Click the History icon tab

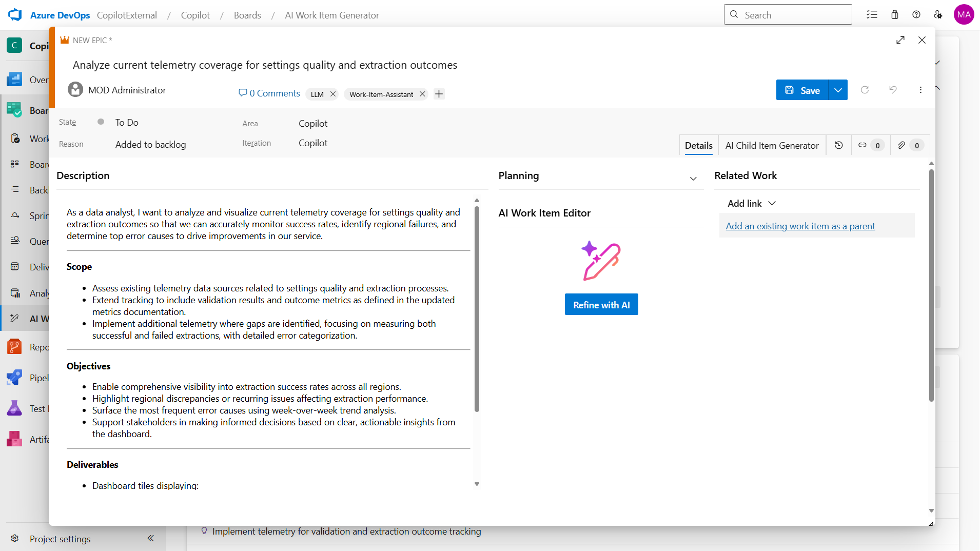(x=839, y=146)
